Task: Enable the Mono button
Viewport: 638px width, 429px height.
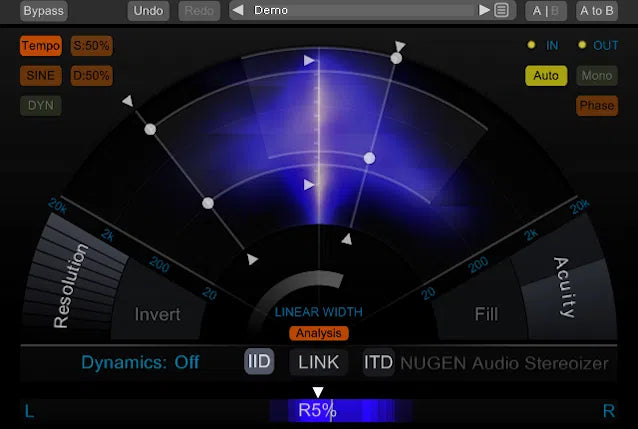Action: tap(597, 76)
